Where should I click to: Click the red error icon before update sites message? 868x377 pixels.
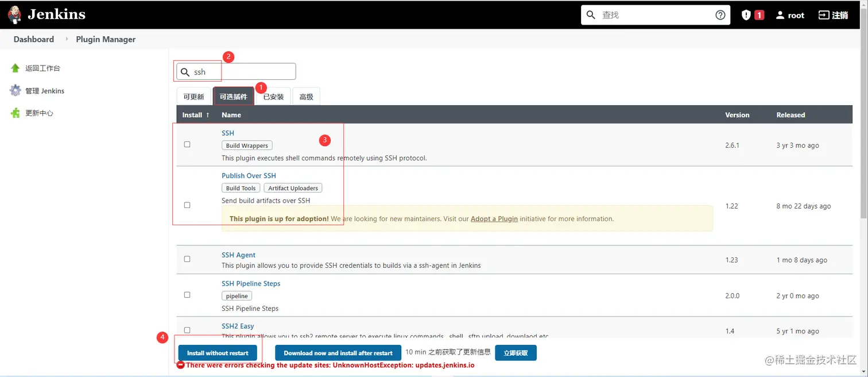click(180, 365)
